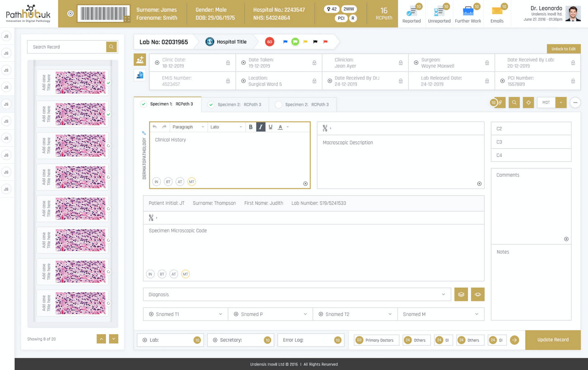Select the Lab radio button
588x370 pixels.
click(145, 340)
